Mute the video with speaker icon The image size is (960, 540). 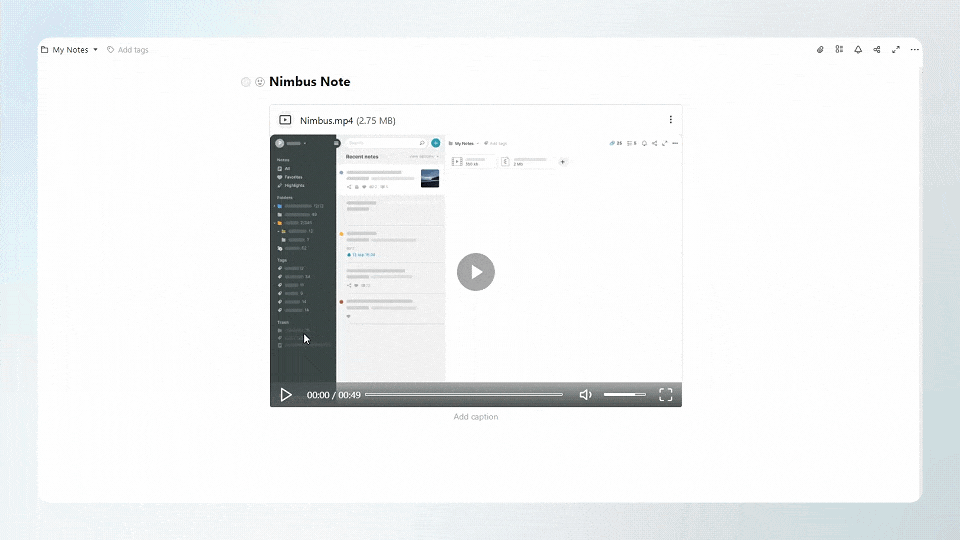tap(585, 395)
